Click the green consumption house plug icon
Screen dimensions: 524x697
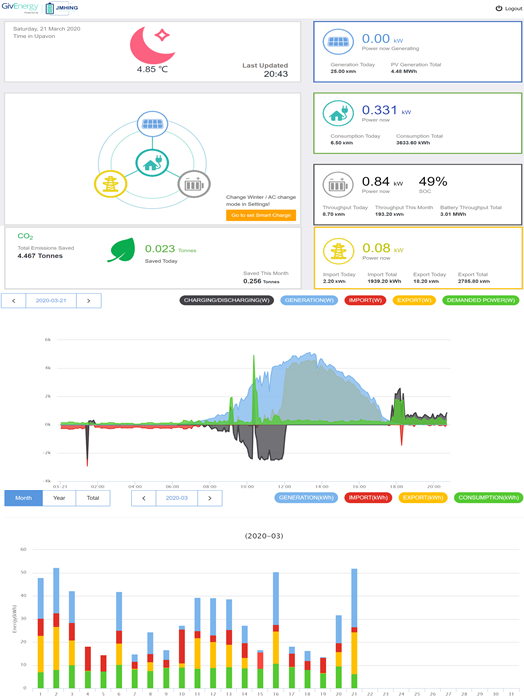click(x=338, y=113)
